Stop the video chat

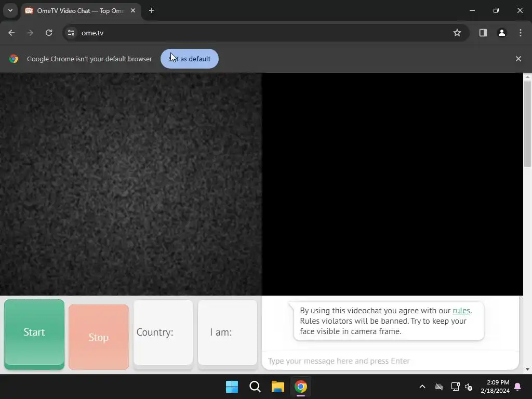(99, 337)
